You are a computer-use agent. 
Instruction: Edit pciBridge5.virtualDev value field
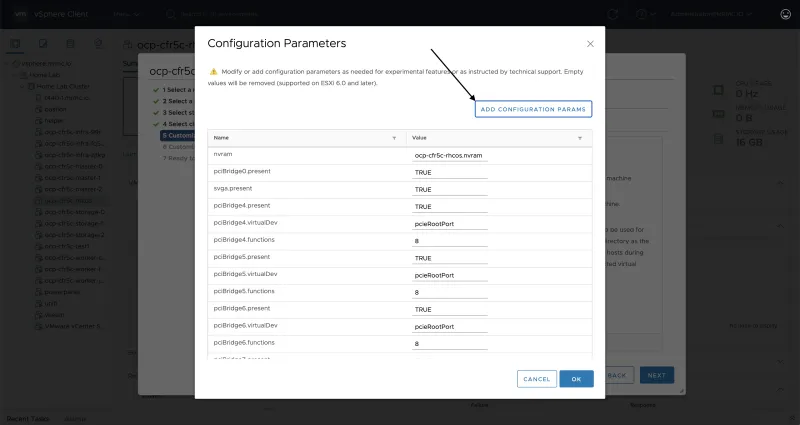449,276
